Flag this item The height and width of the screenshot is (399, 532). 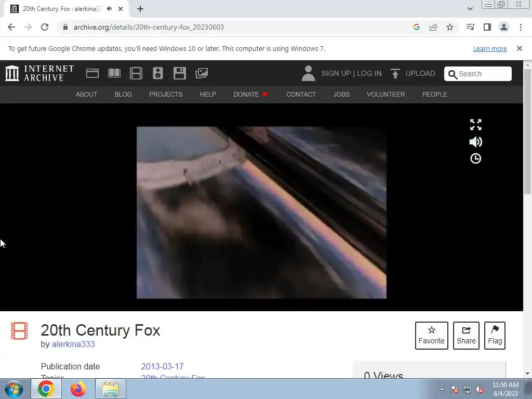click(495, 336)
